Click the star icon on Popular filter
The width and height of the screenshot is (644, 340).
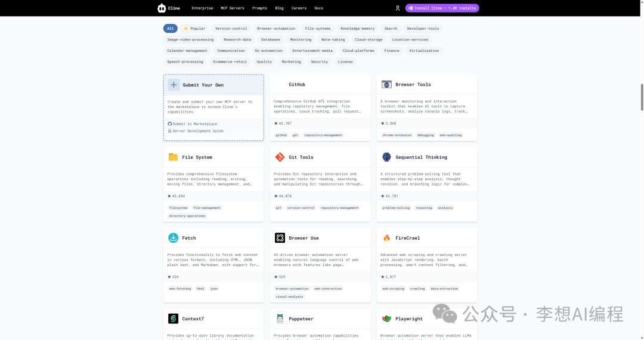coord(186,29)
